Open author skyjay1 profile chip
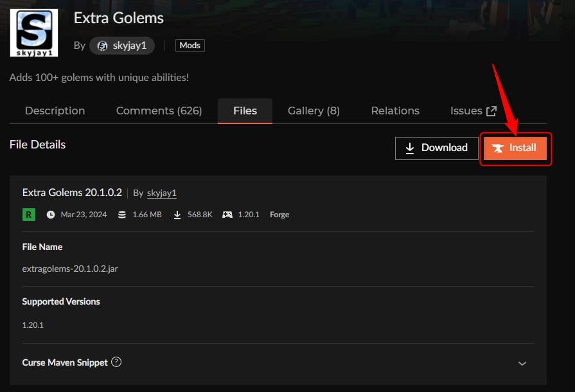The height and width of the screenshot is (392, 575). click(x=122, y=46)
